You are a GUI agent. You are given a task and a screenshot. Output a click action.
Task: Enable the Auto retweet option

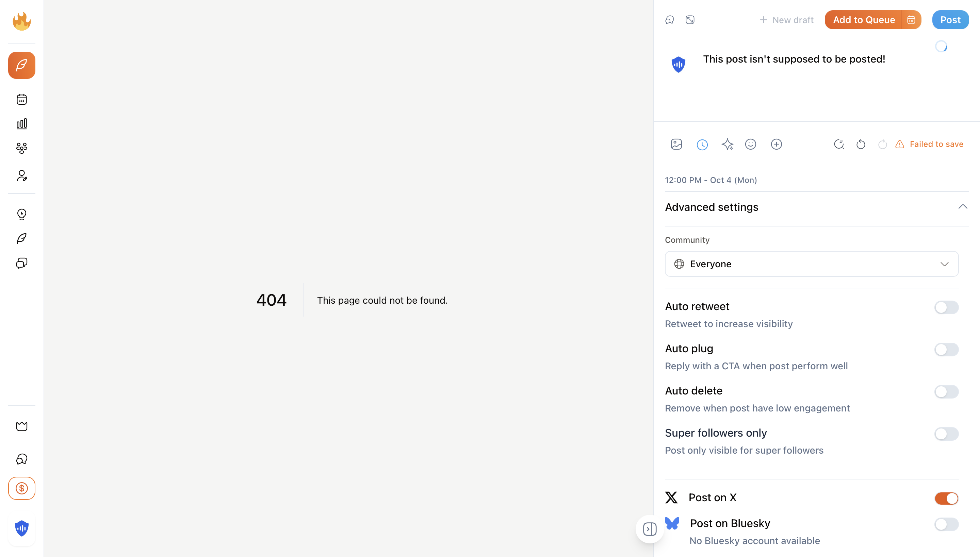(946, 307)
